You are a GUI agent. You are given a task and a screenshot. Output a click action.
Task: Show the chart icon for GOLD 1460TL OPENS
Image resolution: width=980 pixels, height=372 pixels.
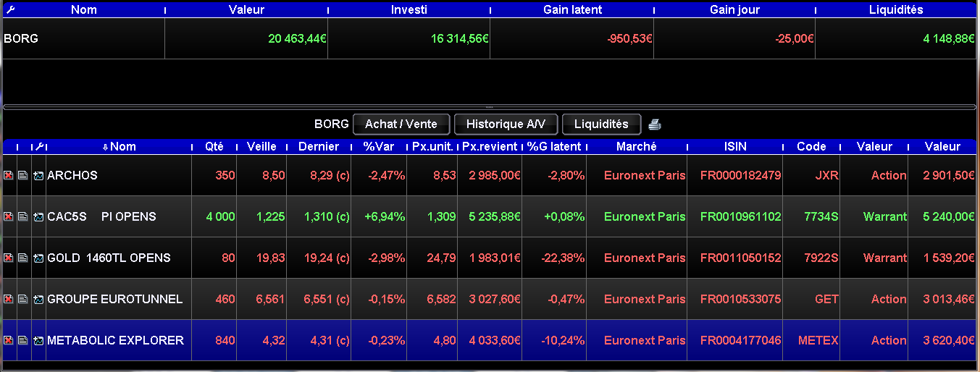[x=38, y=258]
